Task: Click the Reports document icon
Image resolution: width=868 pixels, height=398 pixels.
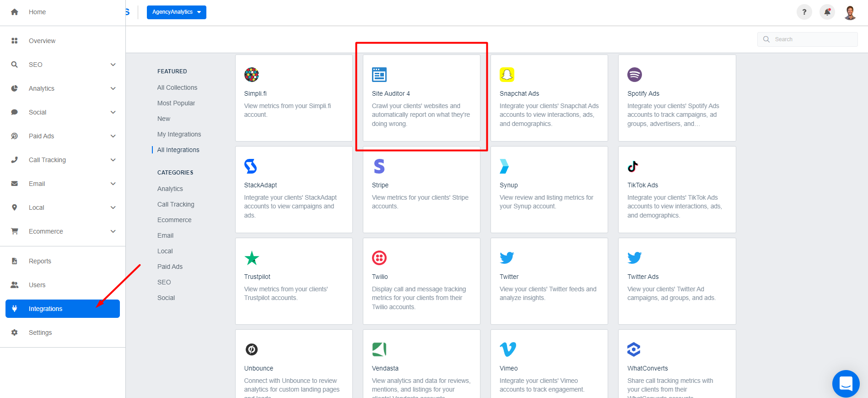Action: pyautogui.click(x=15, y=261)
